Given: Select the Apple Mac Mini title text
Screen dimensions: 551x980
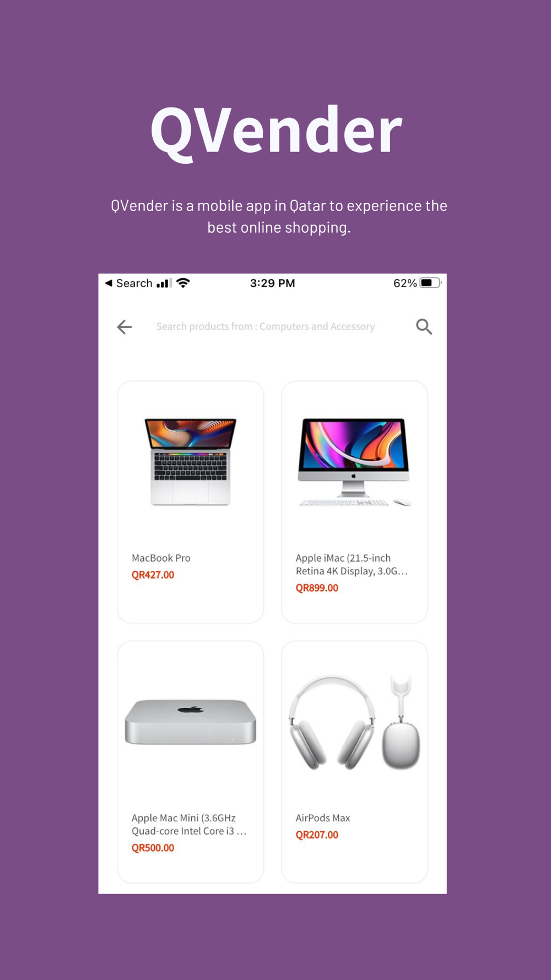Looking at the screenshot, I should 189,825.
